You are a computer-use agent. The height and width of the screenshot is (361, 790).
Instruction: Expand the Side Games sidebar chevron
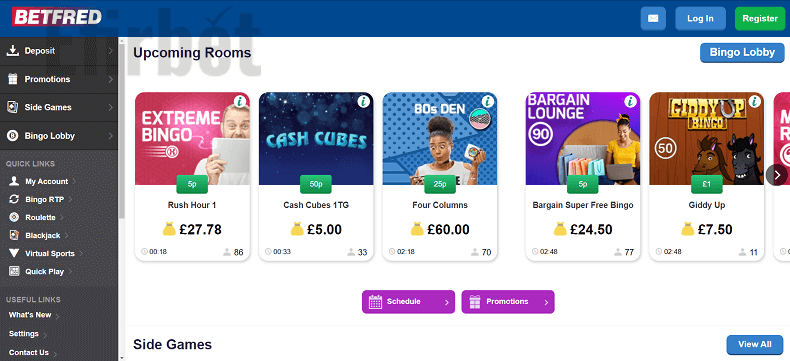click(x=110, y=107)
